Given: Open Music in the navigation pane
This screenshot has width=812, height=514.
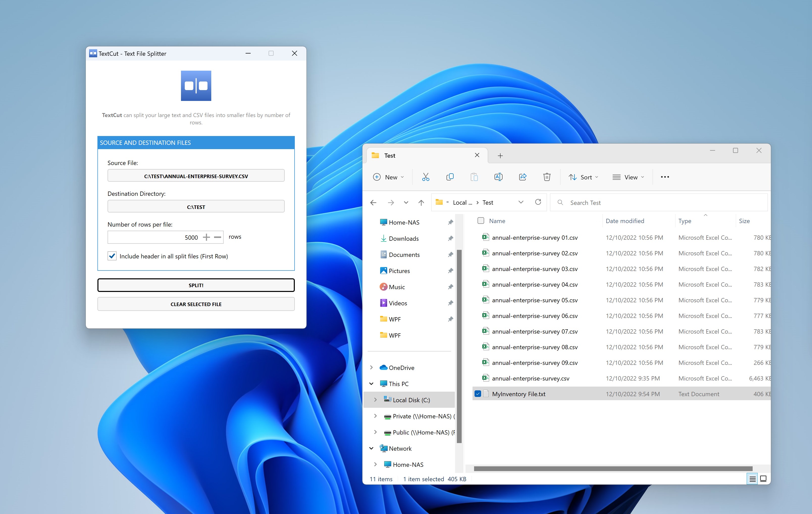Looking at the screenshot, I should (397, 287).
